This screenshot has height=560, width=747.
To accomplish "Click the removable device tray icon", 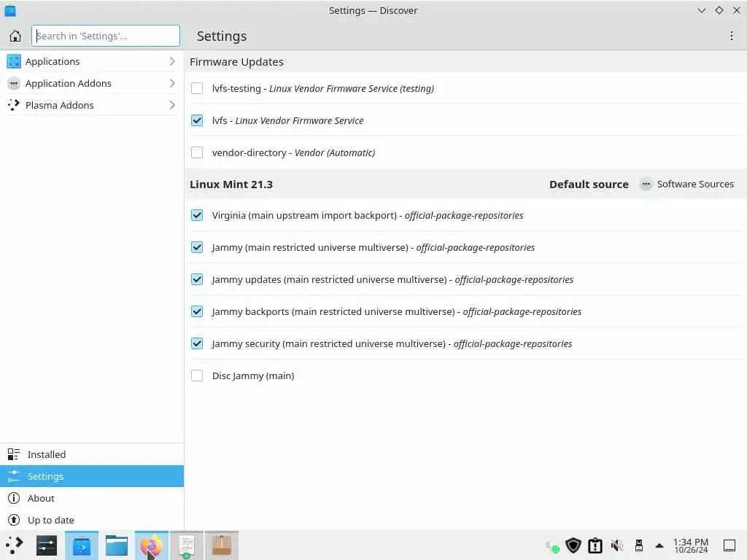I will 639,545.
